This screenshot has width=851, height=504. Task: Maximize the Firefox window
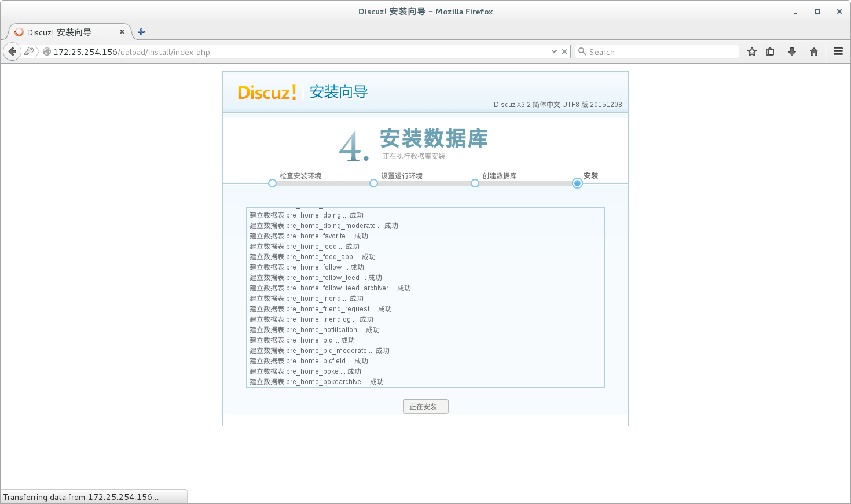tap(817, 12)
